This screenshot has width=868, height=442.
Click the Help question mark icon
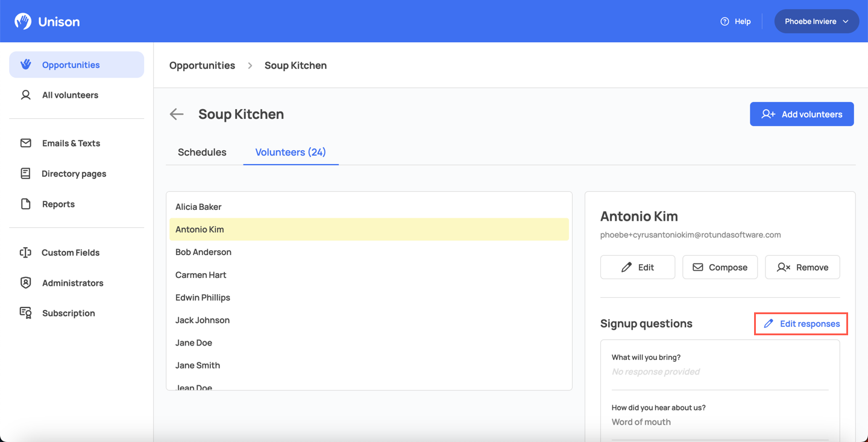tap(725, 21)
